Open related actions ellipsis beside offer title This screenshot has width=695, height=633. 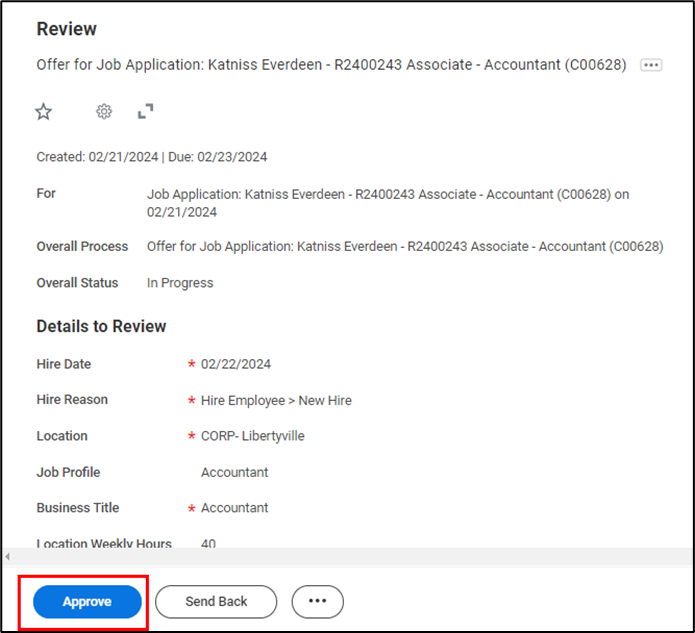click(x=651, y=65)
